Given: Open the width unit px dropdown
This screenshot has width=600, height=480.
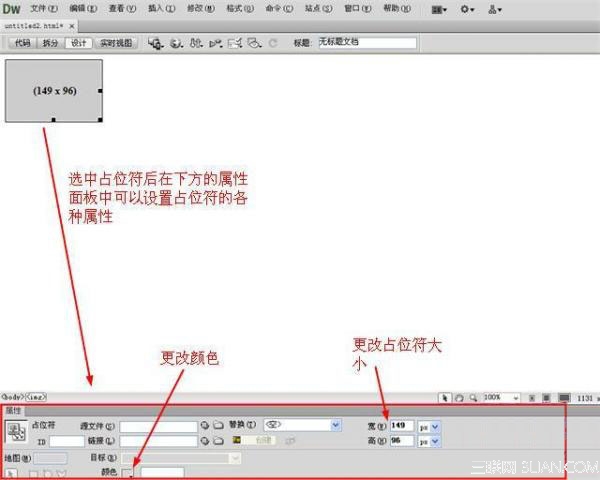Looking at the screenshot, I should (434, 425).
